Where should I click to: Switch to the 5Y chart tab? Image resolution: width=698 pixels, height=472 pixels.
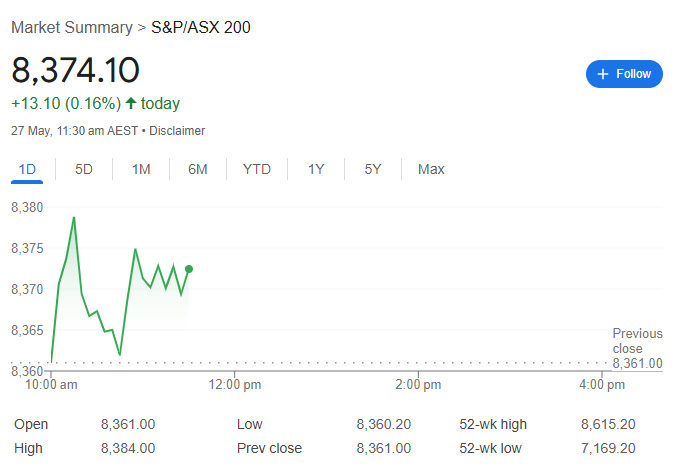[x=373, y=169]
